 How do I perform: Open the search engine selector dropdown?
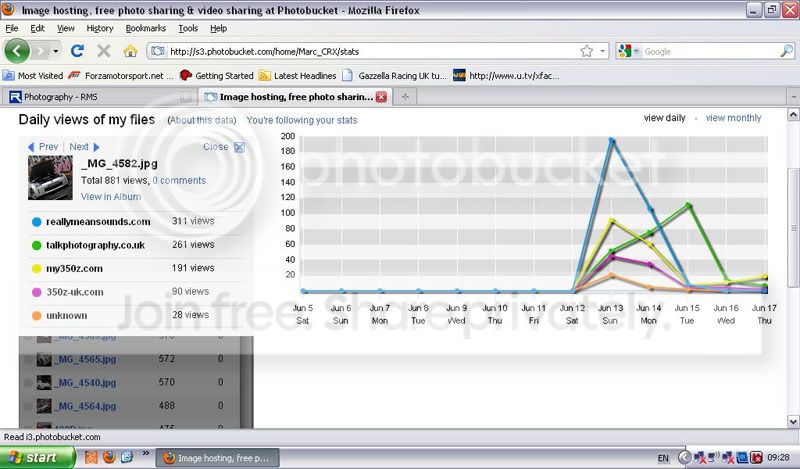click(636, 51)
